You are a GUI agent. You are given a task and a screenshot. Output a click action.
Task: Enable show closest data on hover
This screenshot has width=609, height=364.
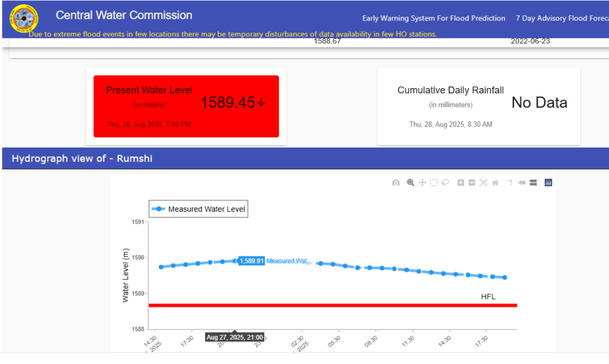522,183
